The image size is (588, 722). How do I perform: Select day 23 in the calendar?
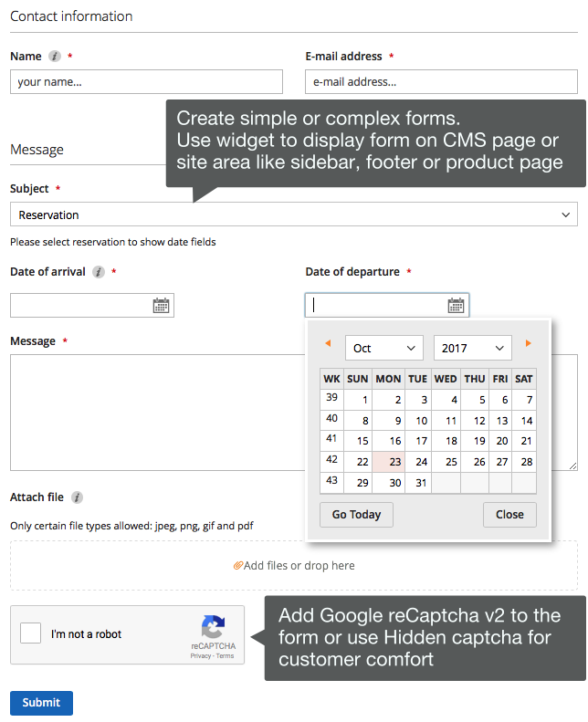(394, 462)
